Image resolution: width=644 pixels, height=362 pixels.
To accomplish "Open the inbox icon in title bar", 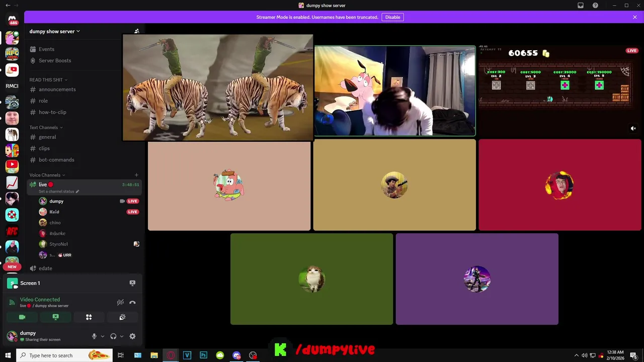I will 581,6.
